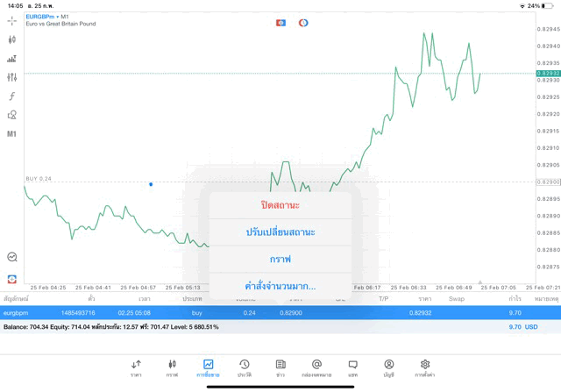Open the mailbox (@) tab icon

pos(316,367)
